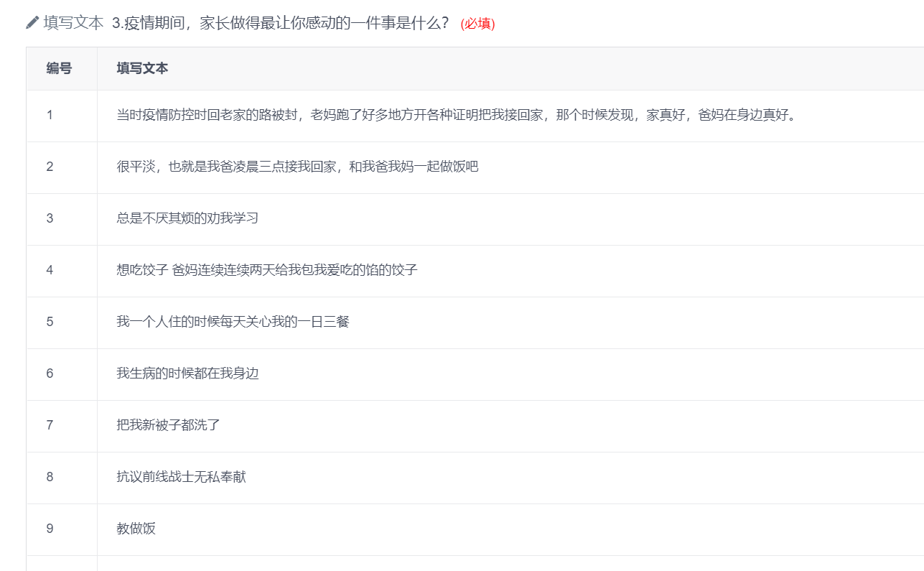Image resolution: width=924 pixels, height=571 pixels.
Task: Select the question title starting with 3.疫情期间
Action: coord(280,23)
